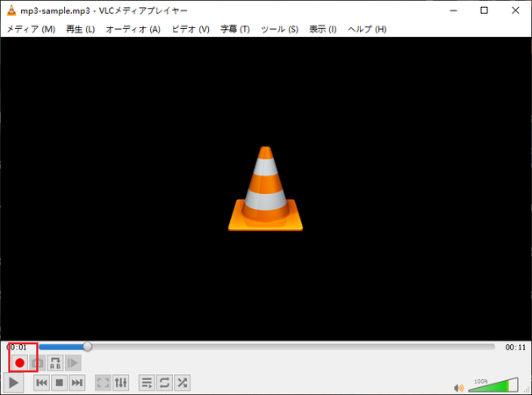Maximize the VLC window

[485, 11]
